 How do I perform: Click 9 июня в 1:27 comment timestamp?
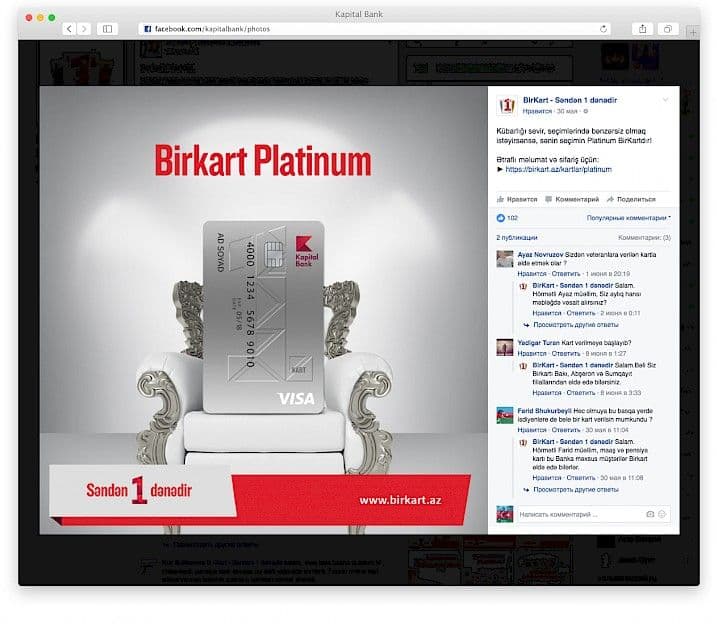pyautogui.click(x=606, y=354)
